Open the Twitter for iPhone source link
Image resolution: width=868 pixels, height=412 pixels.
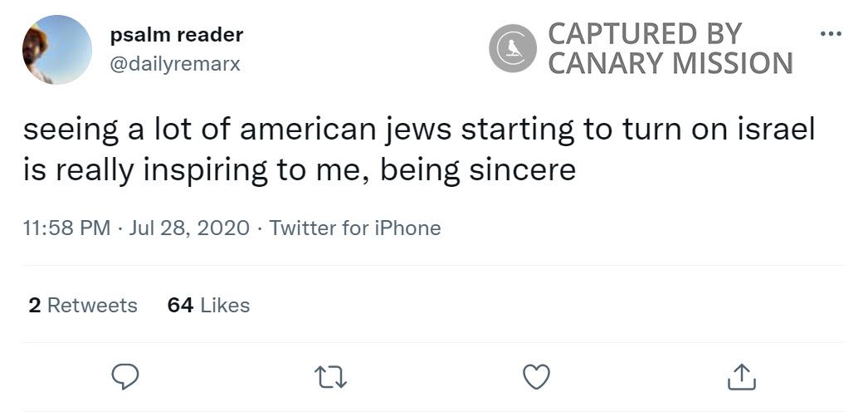(355, 228)
